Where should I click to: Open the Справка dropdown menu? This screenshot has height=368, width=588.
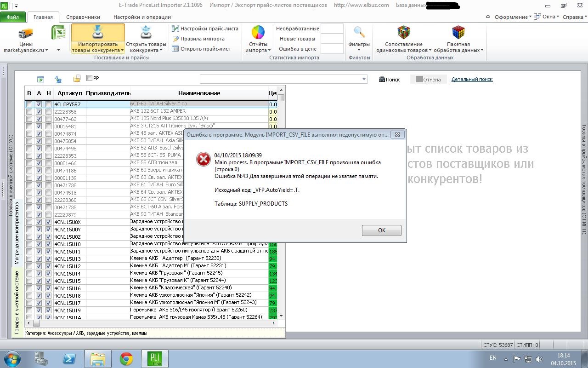click(575, 17)
